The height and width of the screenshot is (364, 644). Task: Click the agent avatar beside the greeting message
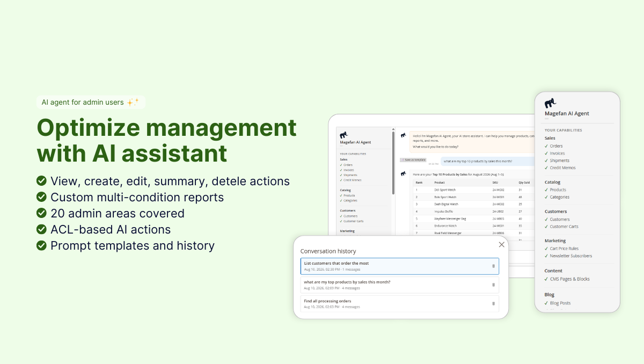click(403, 135)
